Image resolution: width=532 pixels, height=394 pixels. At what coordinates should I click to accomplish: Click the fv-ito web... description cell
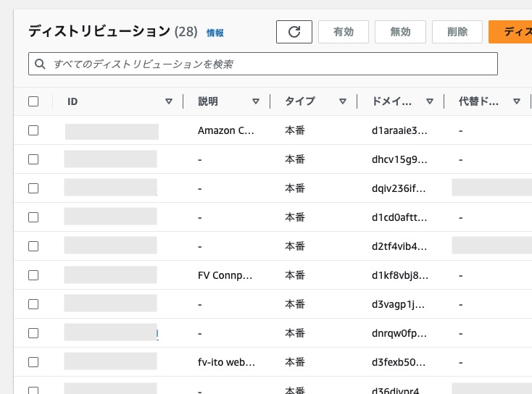point(226,362)
